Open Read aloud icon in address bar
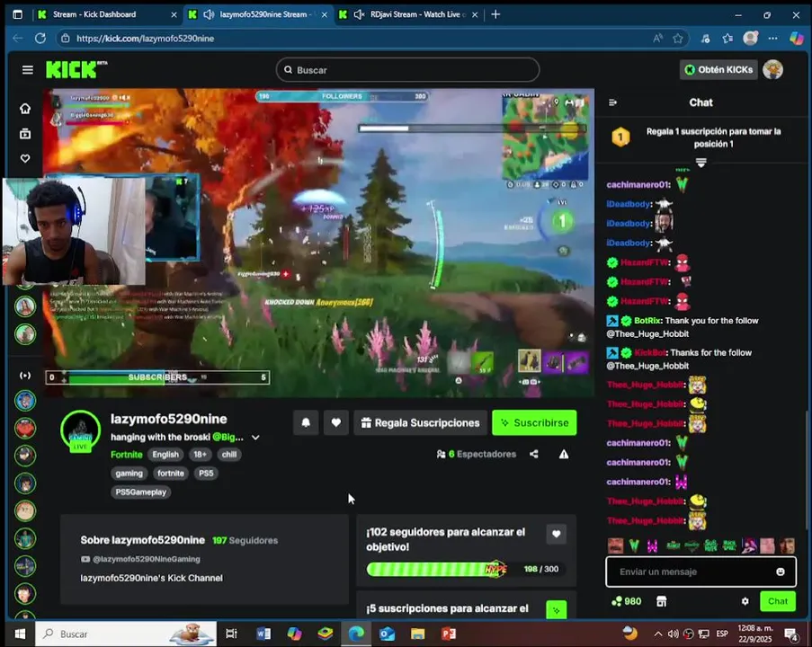The height and width of the screenshot is (647, 812). coord(657,39)
